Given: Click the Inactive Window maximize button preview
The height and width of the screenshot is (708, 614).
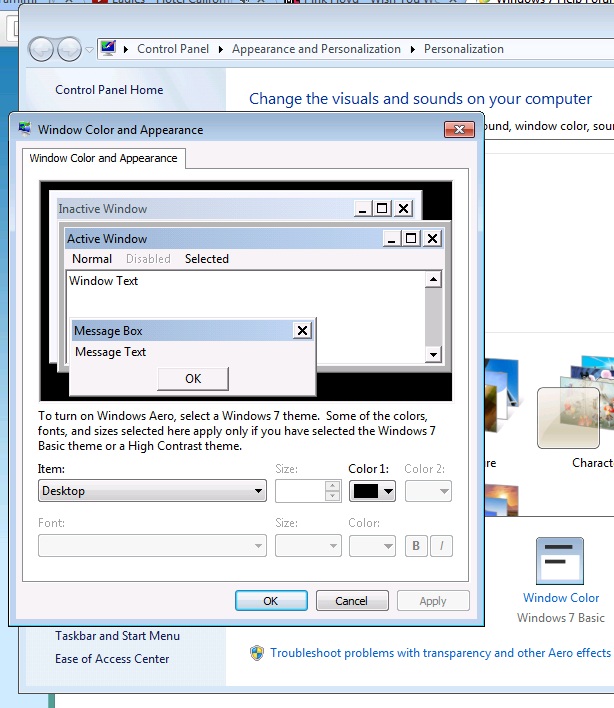Looking at the screenshot, I should coord(382,209).
